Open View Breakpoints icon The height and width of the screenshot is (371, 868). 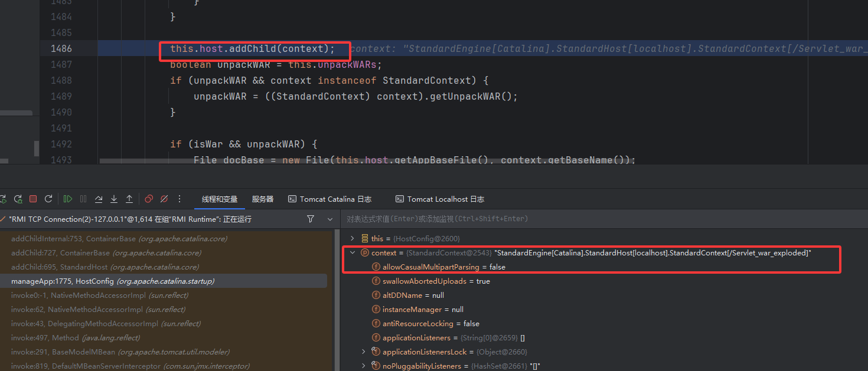pos(149,199)
